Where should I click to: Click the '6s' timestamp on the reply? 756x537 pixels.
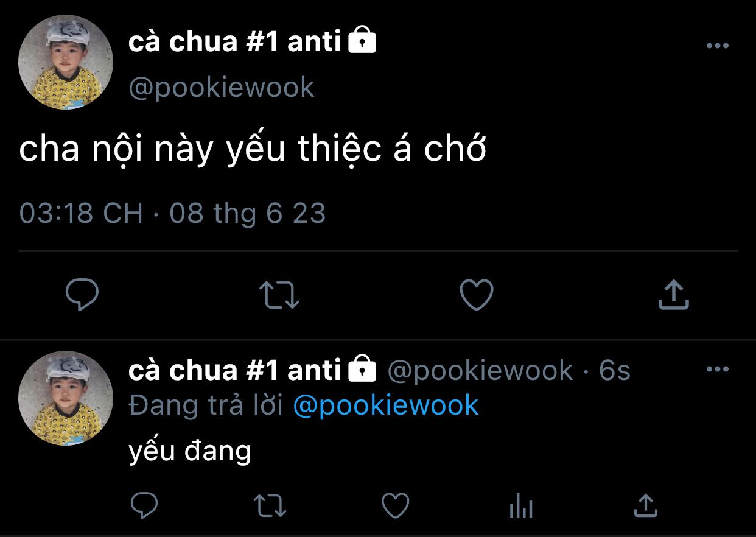(615, 370)
